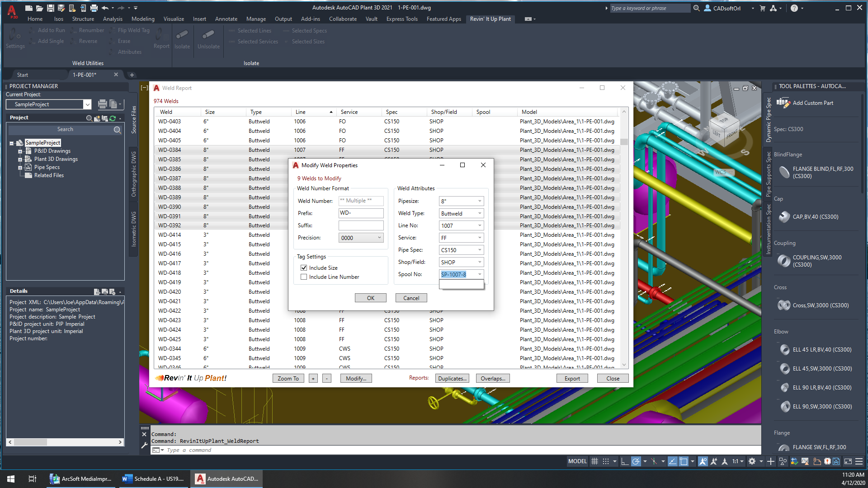Click Add Custom Part icon
This screenshot has height=488, width=868.
(783, 103)
